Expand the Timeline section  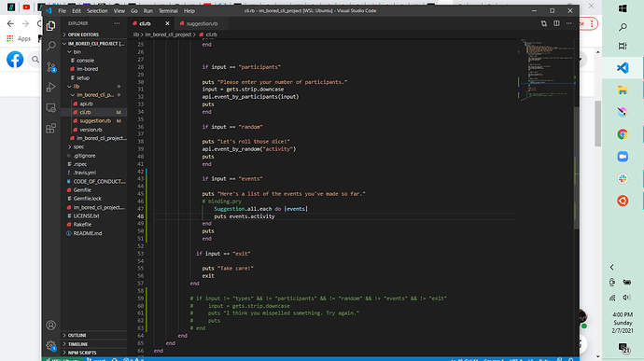[94, 344]
